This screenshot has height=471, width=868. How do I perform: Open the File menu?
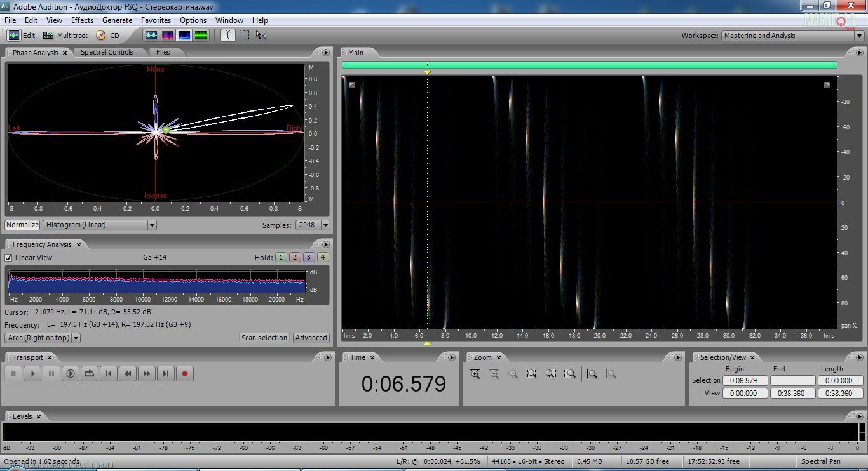pos(10,20)
